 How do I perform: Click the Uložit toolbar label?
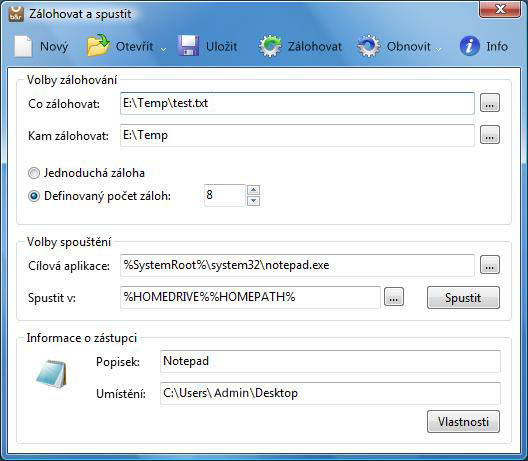221,46
